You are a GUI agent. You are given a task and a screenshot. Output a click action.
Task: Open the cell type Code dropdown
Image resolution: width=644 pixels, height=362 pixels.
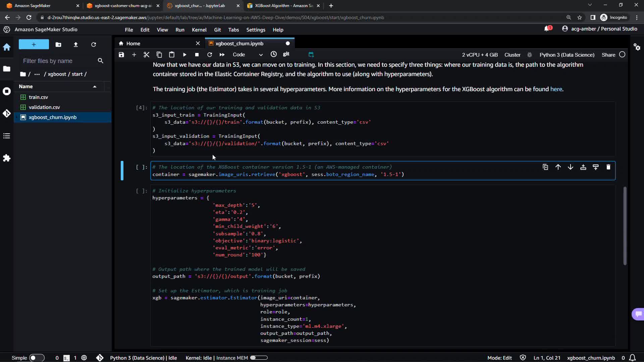pos(248,55)
